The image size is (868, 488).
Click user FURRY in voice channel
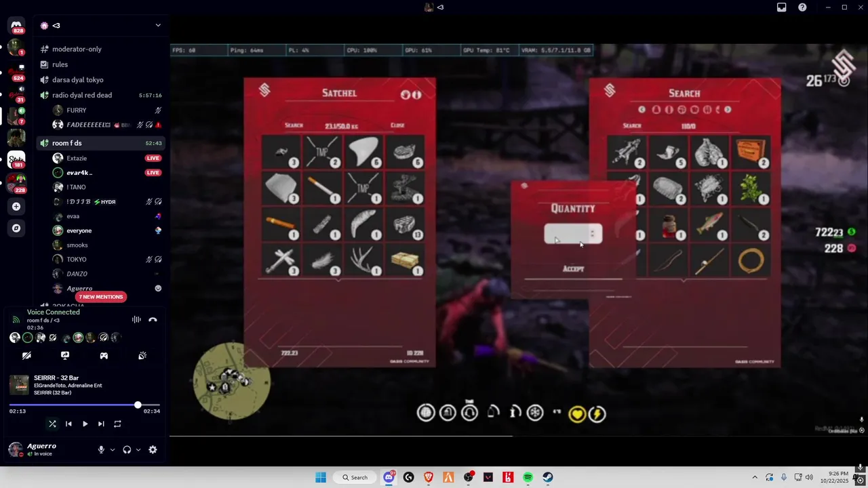(76, 110)
